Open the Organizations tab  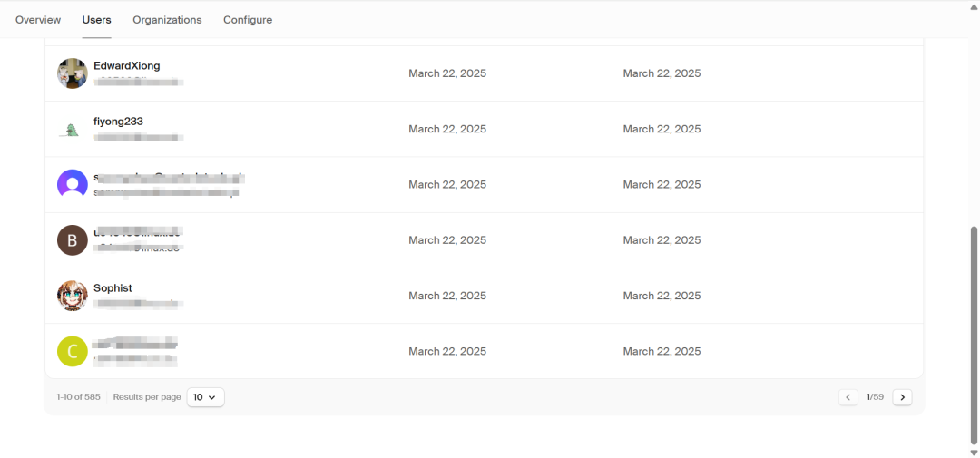click(167, 20)
